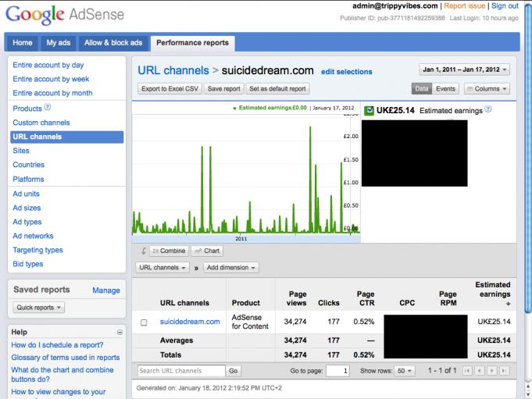The height and width of the screenshot is (399, 532).
Task: Click the Chart button
Action: point(207,251)
